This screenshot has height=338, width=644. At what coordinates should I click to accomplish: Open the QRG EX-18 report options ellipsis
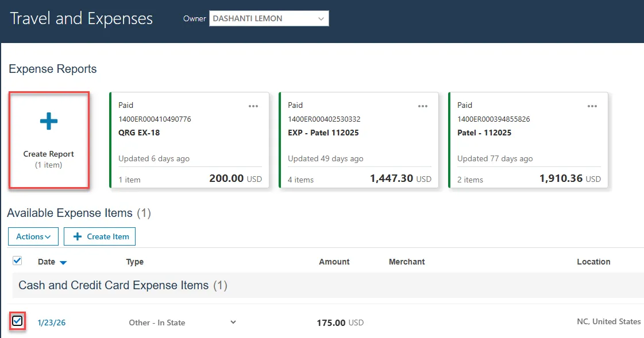253,106
